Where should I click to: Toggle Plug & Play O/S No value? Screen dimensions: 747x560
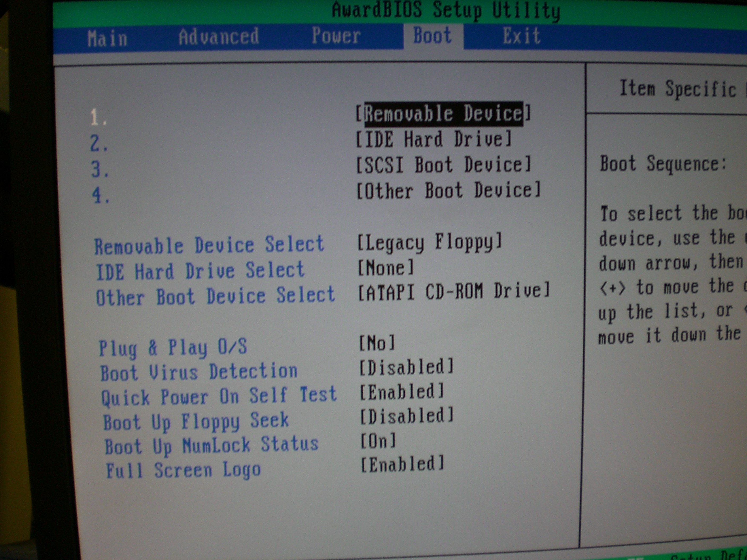[377, 343]
